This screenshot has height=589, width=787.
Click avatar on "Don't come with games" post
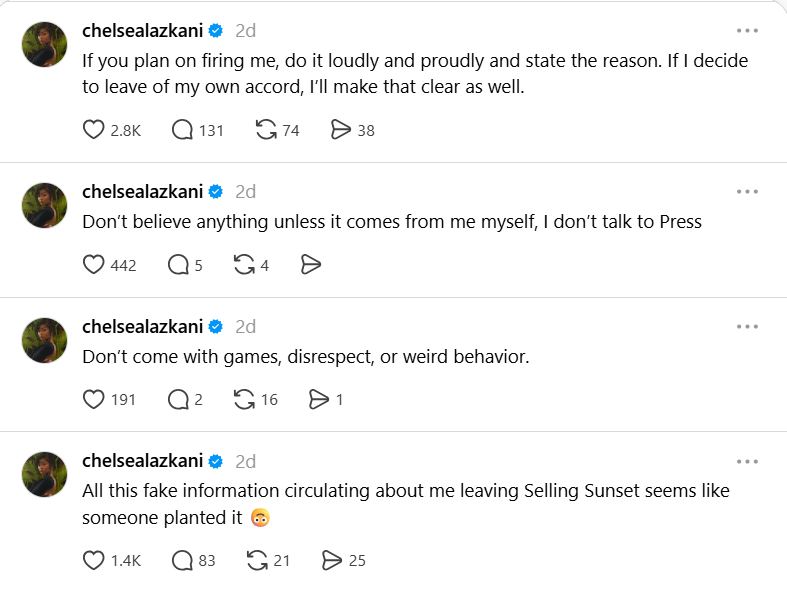(45, 340)
